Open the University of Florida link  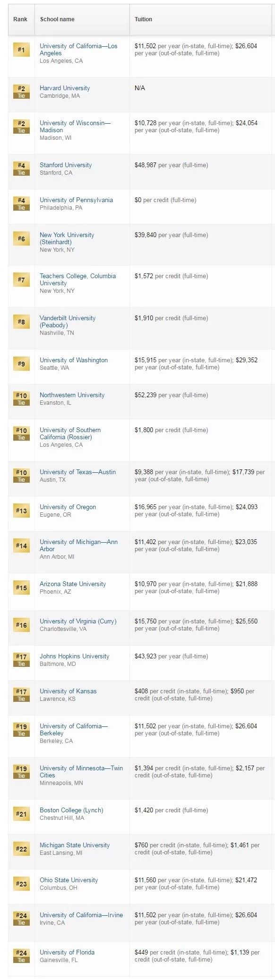67,952
